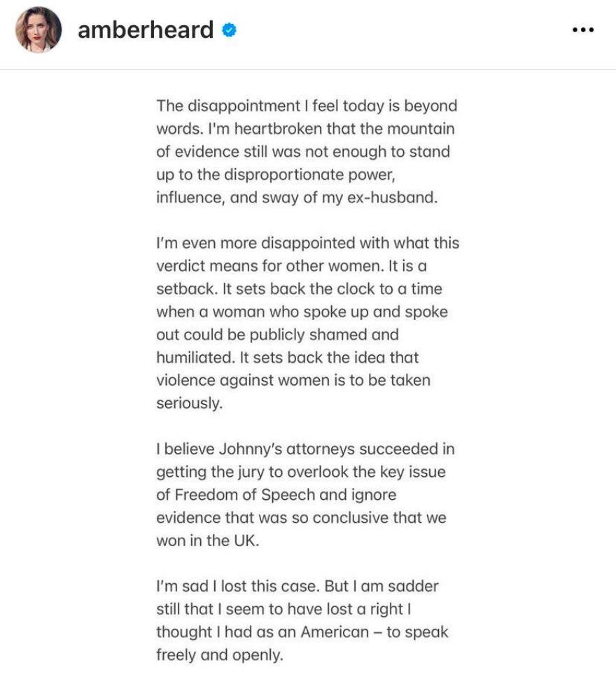Click the word "seriously." ending the second paragraph
The height and width of the screenshot is (677, 616).
coord(189,403)
